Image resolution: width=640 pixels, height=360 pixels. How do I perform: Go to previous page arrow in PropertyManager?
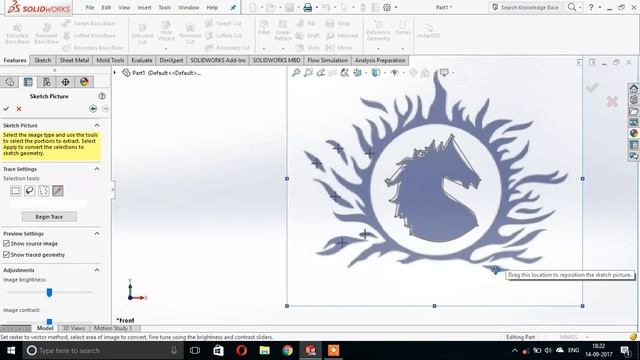(93, 109)
